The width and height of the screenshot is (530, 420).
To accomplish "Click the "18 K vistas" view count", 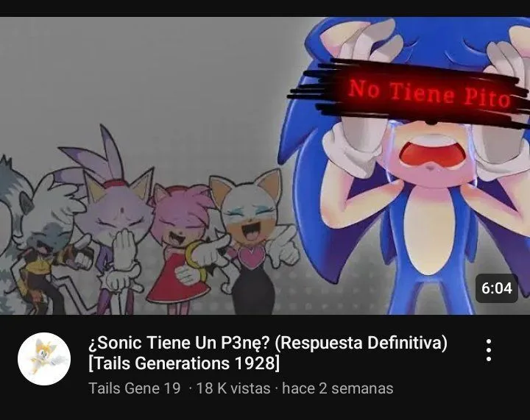I will coord(233,388).
